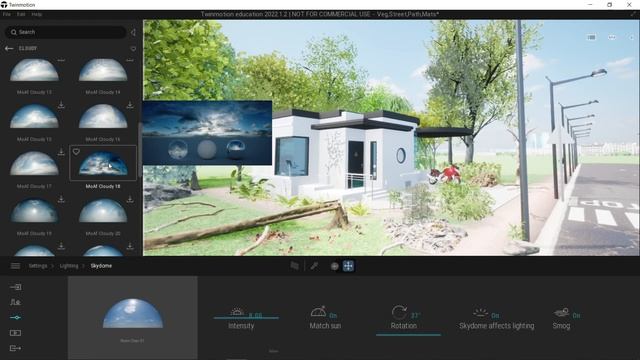The height and width of the screenshot is (360, 640).
Task: Click the current skydome preview in settings
Action: pyautogui.click(x=133, y=313)
